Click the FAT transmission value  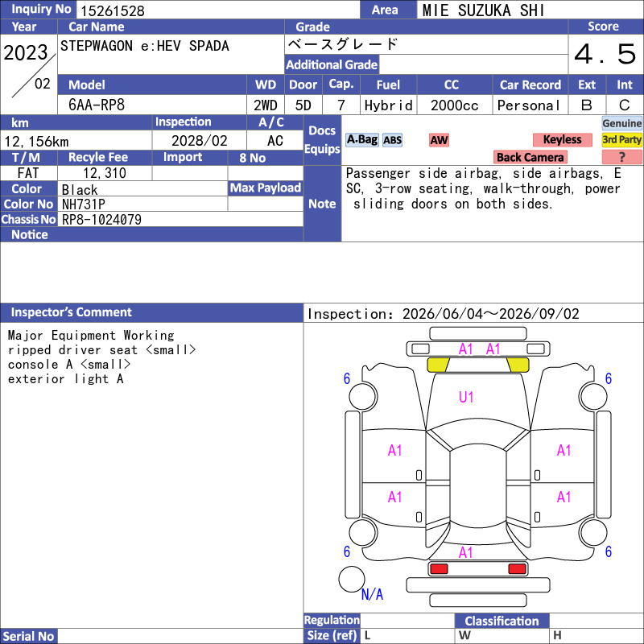click(x=28, y=173)
